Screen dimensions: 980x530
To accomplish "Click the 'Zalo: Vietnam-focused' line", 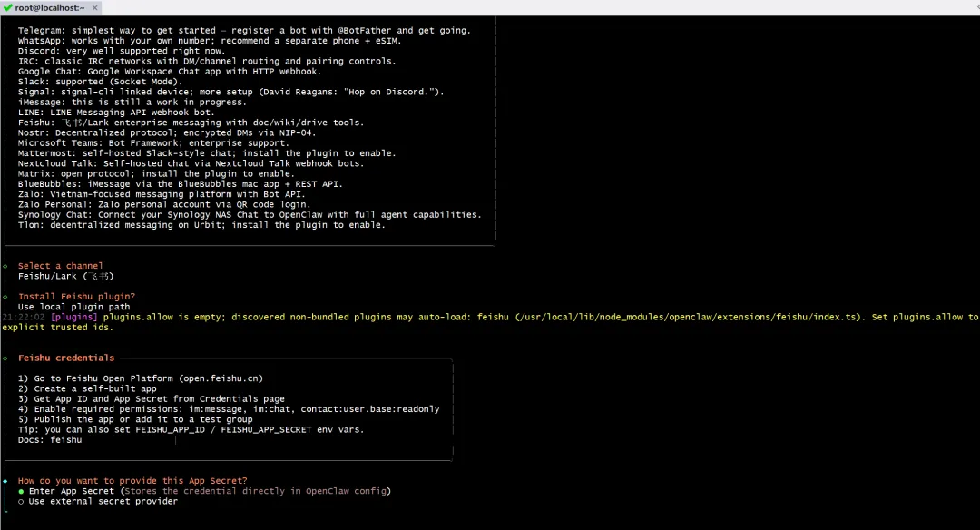I will [162, 194].
